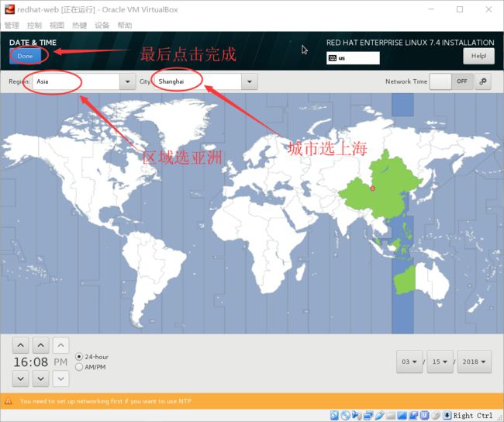Click the shared folders status icon
This screenshot has height=422, width=504.
[x=391, y=415]
